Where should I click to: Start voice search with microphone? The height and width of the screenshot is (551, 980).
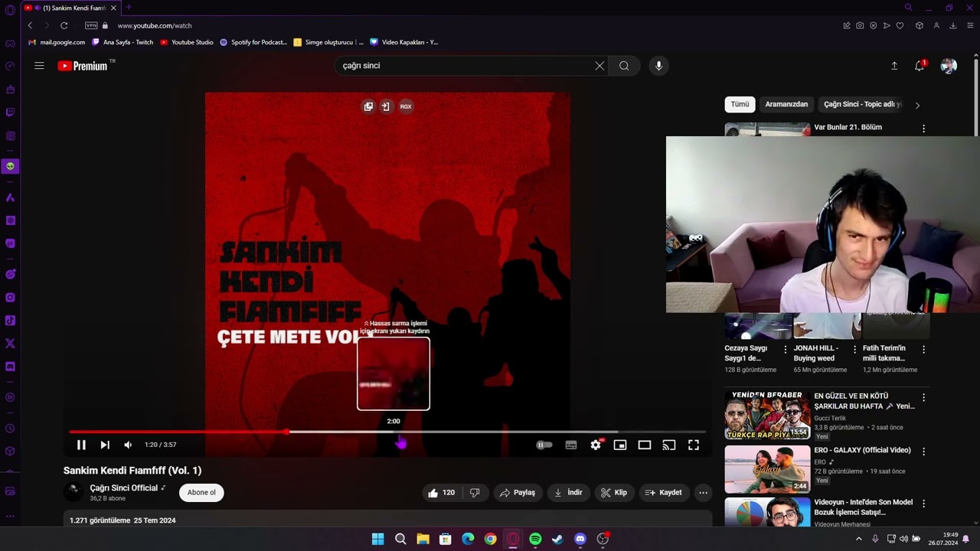pyautogui.click(x=658, y=66)
